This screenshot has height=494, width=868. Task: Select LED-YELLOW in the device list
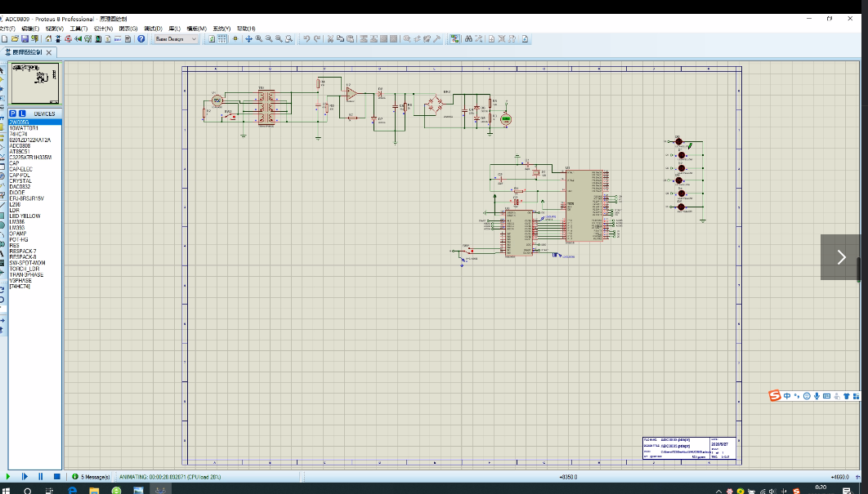point(35,216)
